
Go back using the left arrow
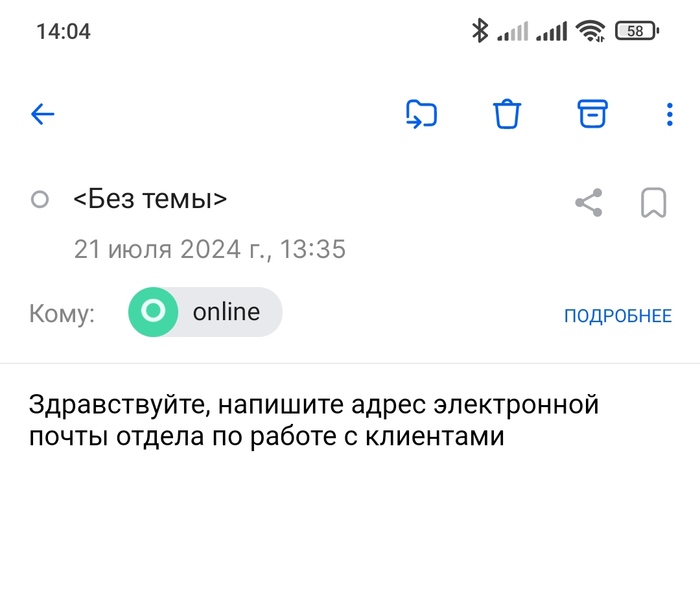[x=42, y=114]
